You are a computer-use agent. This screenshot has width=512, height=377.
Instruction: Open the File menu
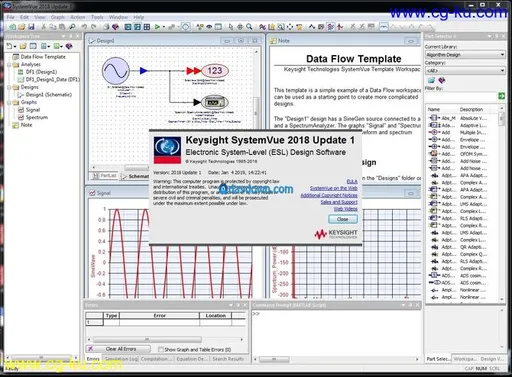10,17
